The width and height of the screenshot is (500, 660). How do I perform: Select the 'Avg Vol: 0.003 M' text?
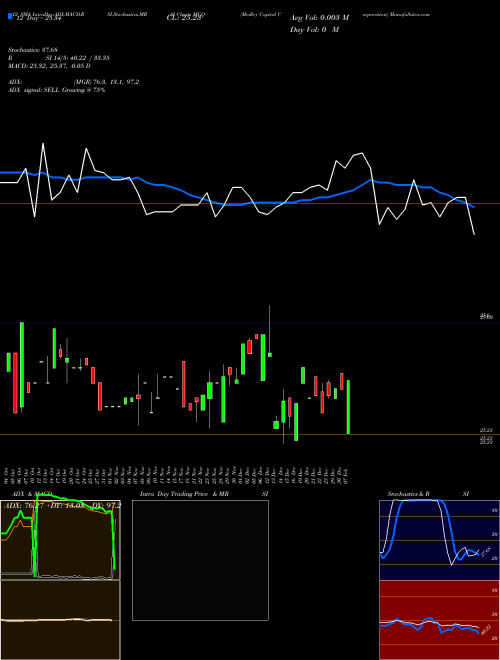319,18
